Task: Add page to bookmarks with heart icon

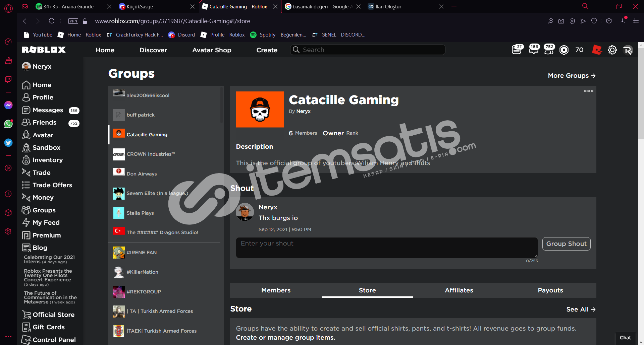Action: pyautogui.click(x=594, y=21)
